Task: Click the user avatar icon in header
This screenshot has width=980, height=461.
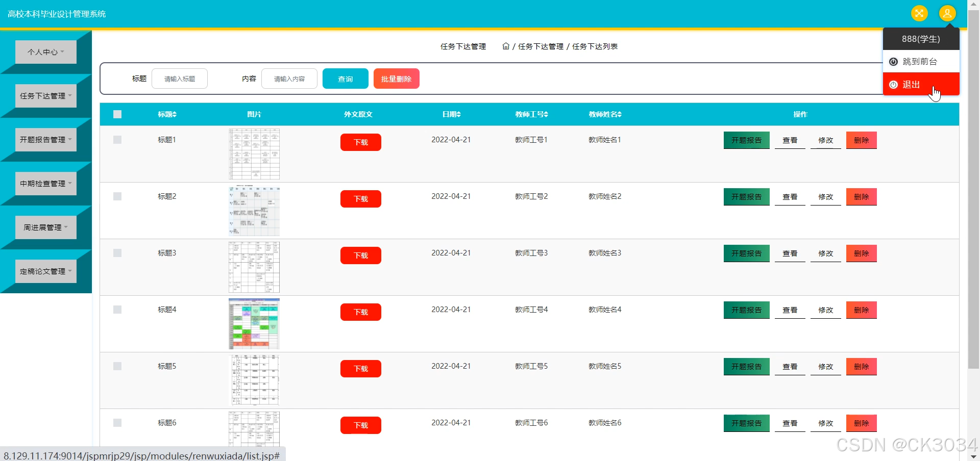Action: 947,13
